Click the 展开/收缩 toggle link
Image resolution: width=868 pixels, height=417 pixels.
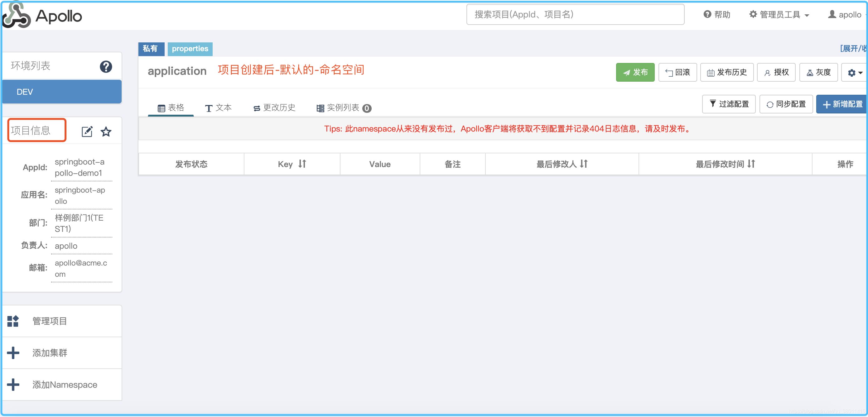coord(854,49)
